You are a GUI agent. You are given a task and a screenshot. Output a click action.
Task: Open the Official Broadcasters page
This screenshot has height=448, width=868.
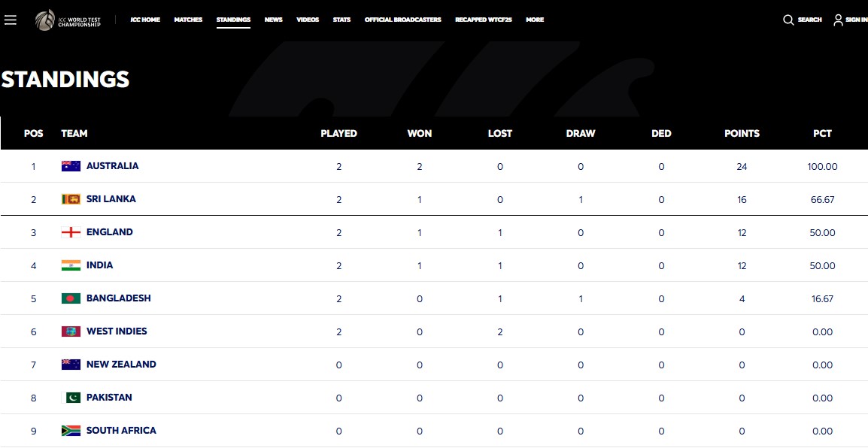coord(402,20)
